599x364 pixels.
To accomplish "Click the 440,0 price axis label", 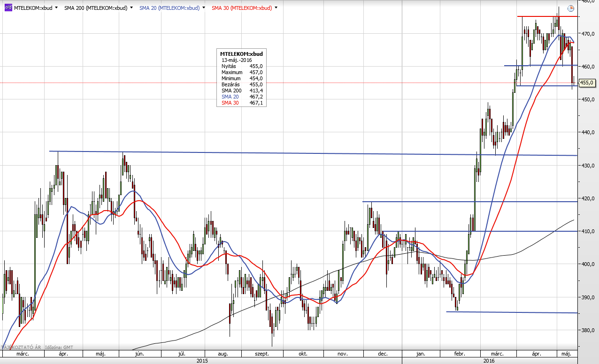I will [588, 133].
